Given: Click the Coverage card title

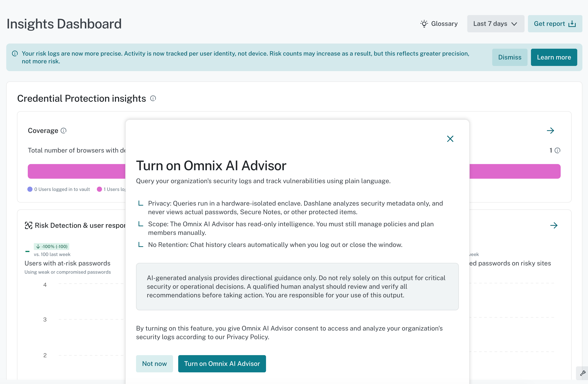Looking at the screenshot, I should pos(43,131).
